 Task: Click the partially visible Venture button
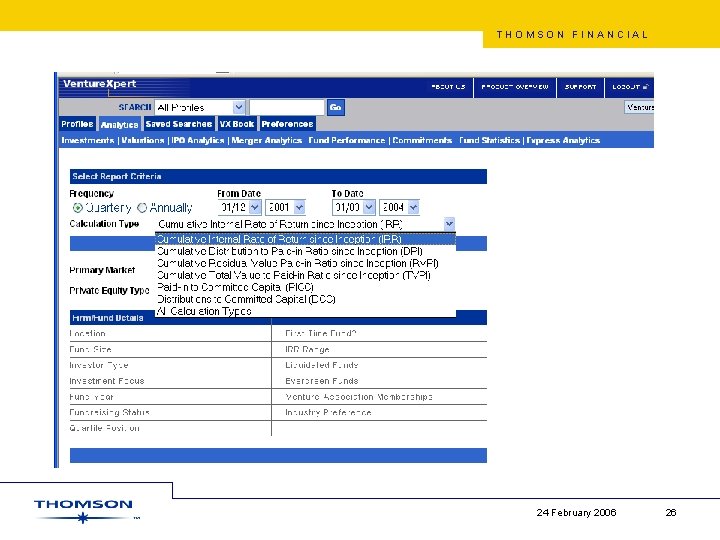tap(639, 107)
